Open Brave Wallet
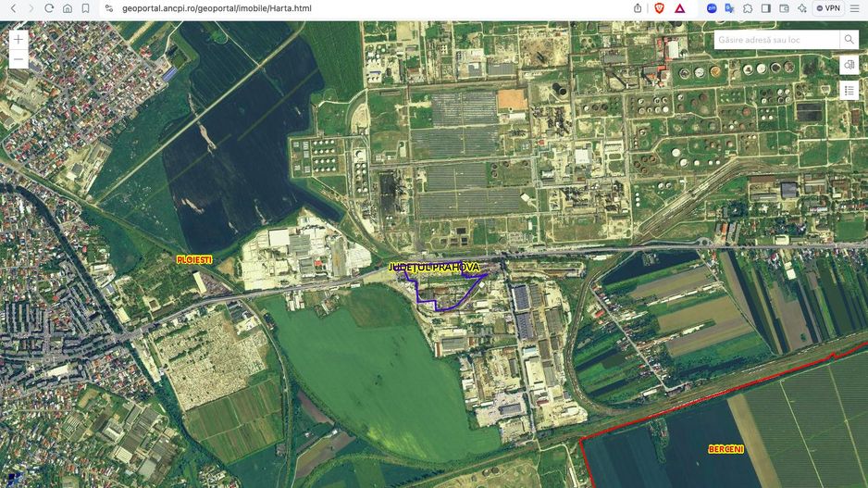 (x=784, y=8)
